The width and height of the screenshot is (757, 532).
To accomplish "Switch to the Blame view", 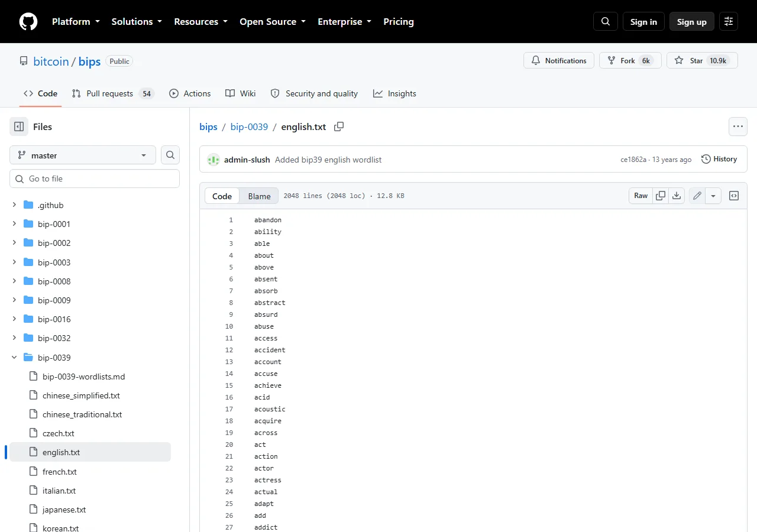I will click(259, 196).
